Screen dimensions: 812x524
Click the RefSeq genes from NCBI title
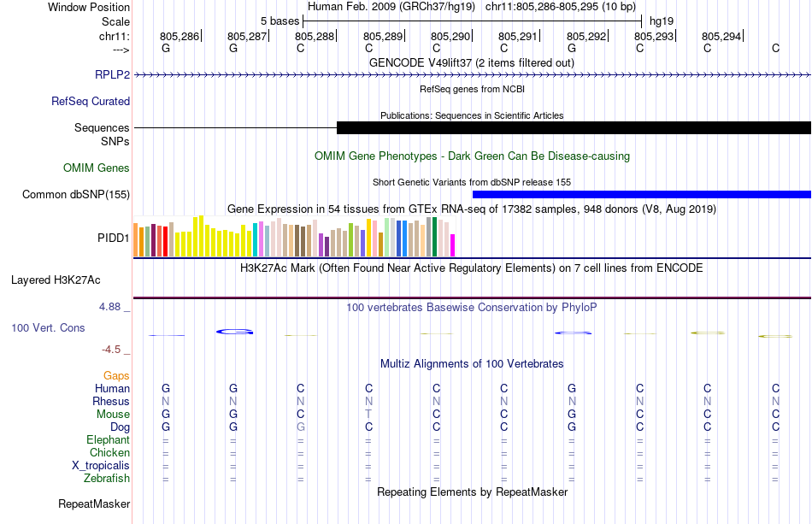click(x=472, y=89)
